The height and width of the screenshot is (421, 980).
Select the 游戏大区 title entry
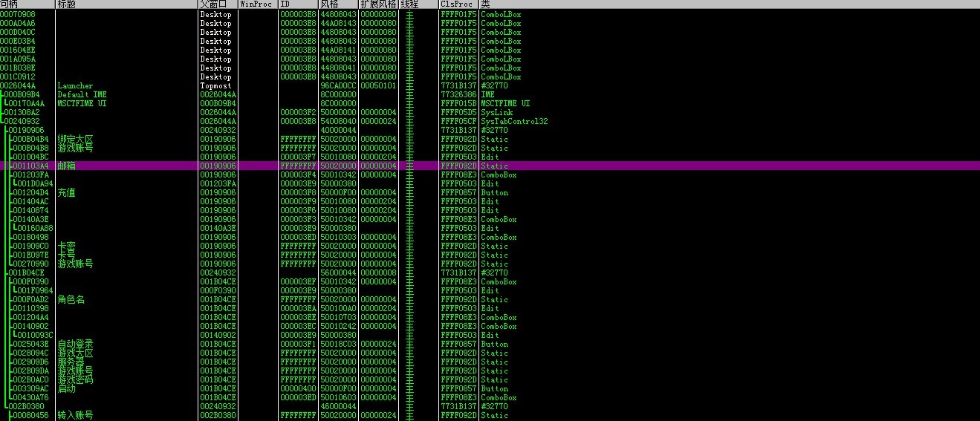(x=75, y=353)
